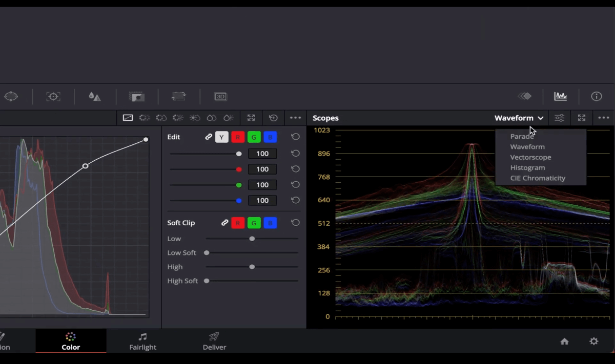The image size is (615, 364).
Task: Click the green intensity slider handle
Action: pos(239,185)
